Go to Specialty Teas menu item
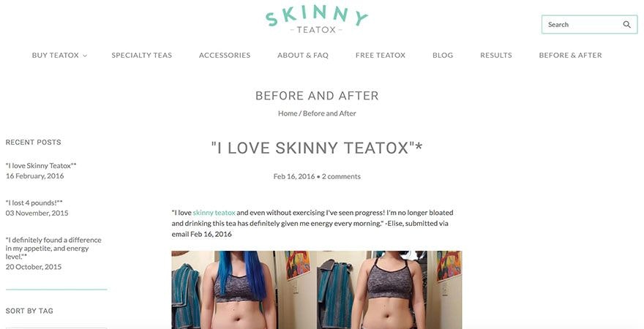 [x=142, y=56]
